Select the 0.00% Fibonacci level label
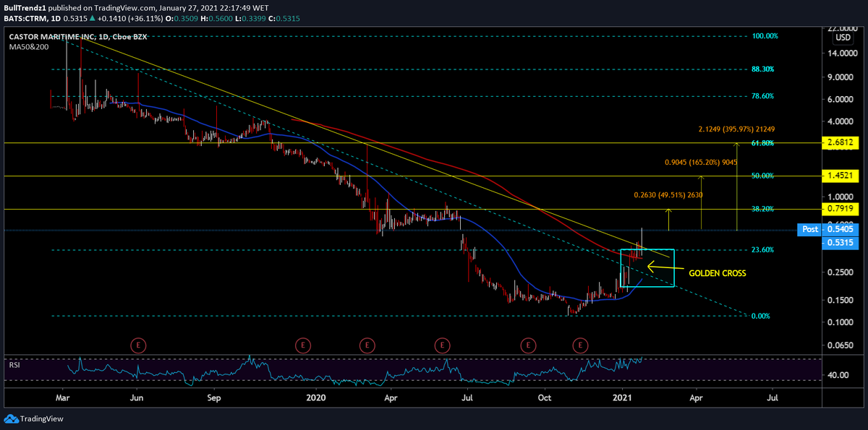The image size is (868, 430). (762, 317)
